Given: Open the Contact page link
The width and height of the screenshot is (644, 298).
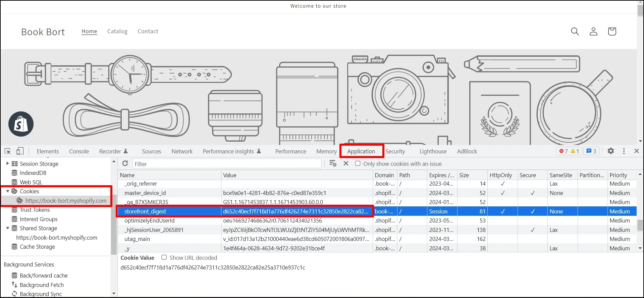Looking at the screenshot, I should click(148, 31).
